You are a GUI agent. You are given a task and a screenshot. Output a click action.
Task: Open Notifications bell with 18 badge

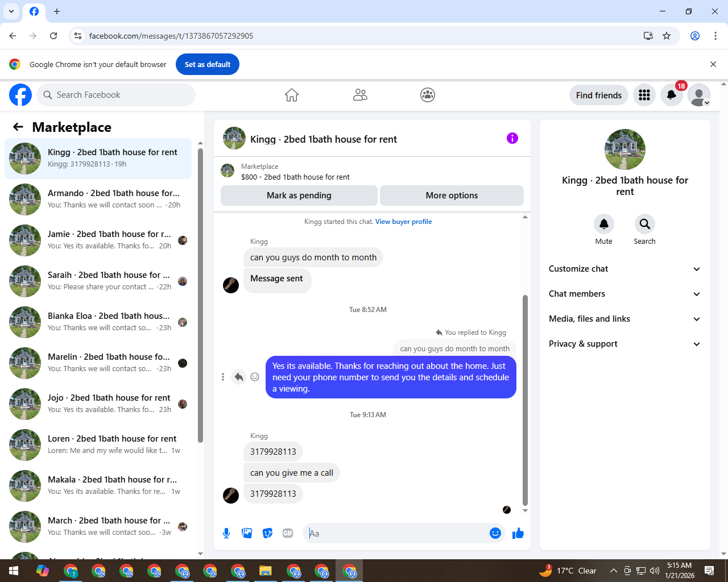(672, 95)
